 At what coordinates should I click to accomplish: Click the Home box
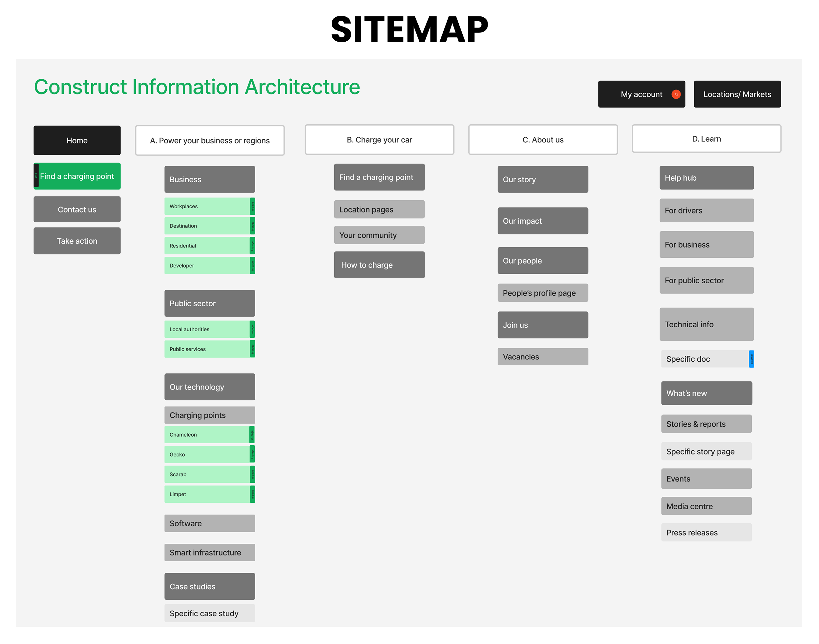pyautogui.click(x=77, y=140)
